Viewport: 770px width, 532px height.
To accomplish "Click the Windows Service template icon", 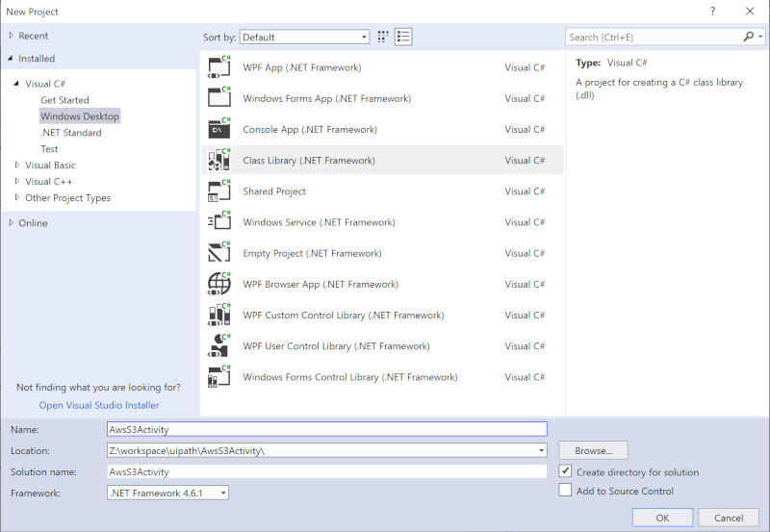I will (219, 222).
